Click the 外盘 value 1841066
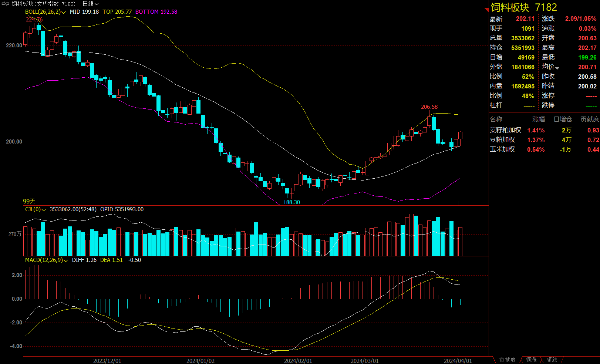This screenshot has width=600, height=364. pos(523,67)
